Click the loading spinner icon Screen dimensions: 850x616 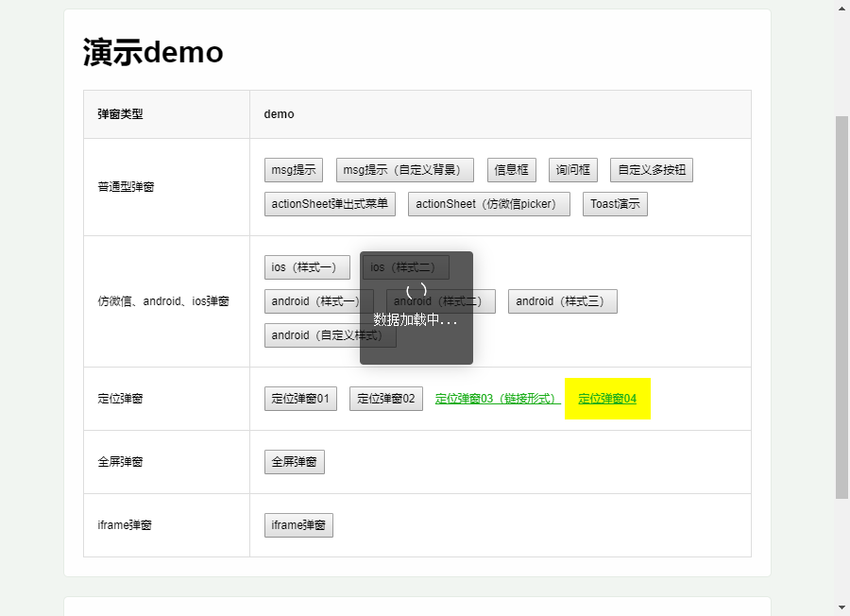point(416,291)
